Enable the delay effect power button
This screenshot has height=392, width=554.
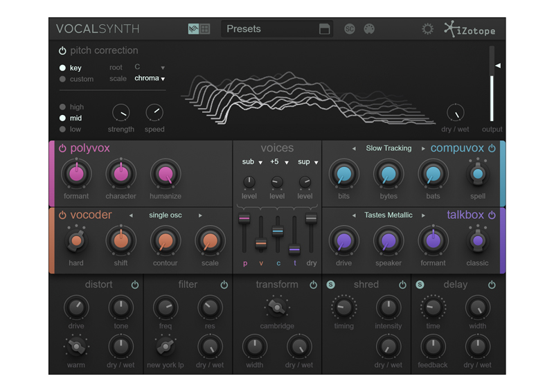click(x=492, y=285)
